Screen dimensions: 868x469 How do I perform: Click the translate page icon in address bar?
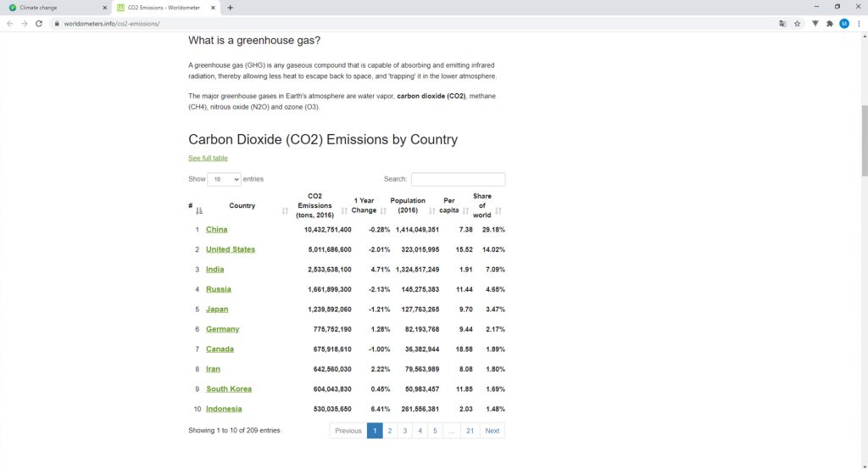coord(782,24)
